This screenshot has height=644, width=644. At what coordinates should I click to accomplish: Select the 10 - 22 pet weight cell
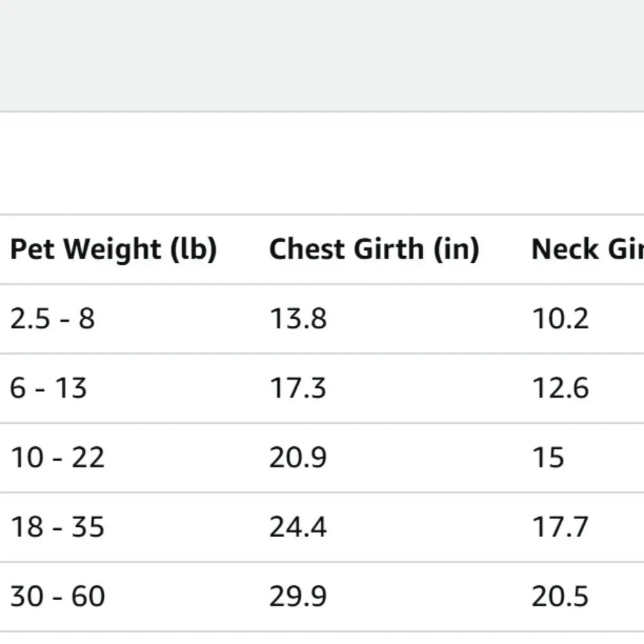pos(57,457)
